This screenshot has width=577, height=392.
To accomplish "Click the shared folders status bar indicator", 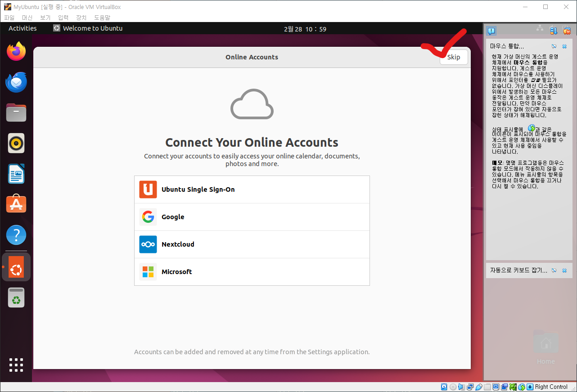I will [487, 387].
